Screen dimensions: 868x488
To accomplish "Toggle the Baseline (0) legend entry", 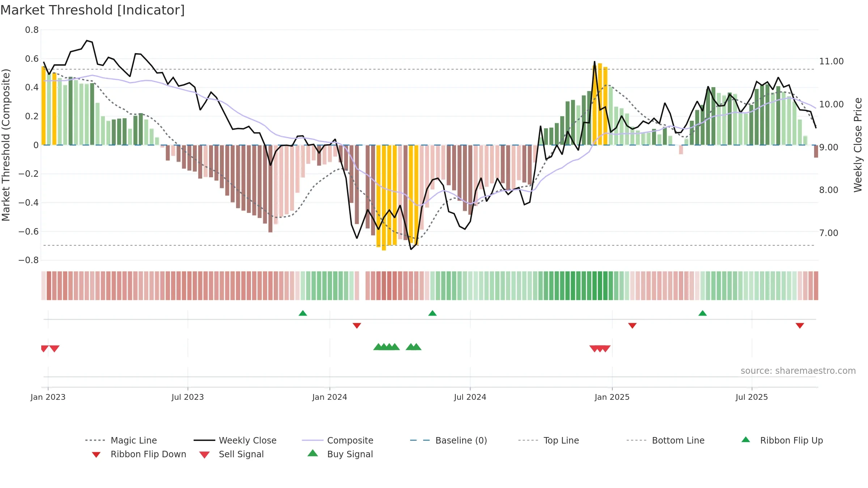I will click(x=448, y=440).
